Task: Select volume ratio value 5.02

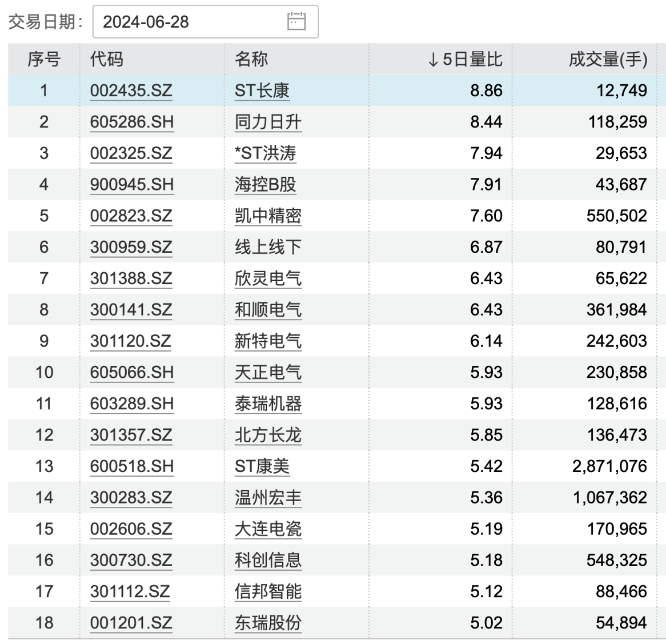Action: 486,623
